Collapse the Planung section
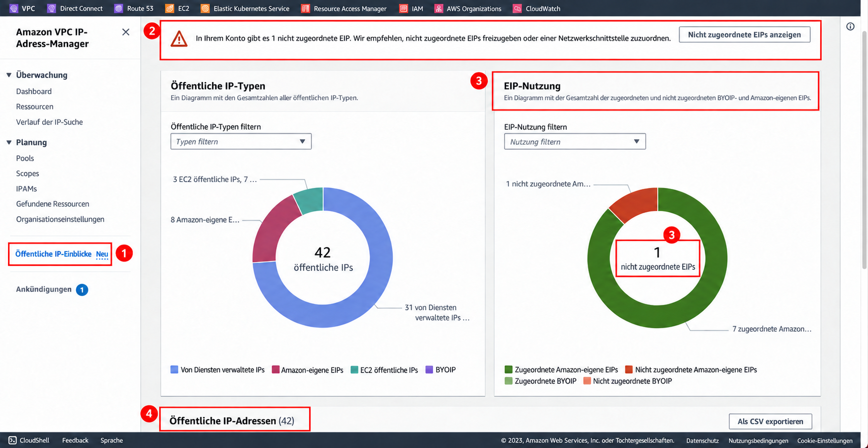868x448 pixels. click(x=9, y=142)
